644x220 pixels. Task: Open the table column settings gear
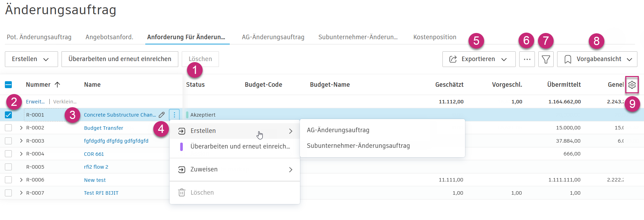(x=632, y=85)
